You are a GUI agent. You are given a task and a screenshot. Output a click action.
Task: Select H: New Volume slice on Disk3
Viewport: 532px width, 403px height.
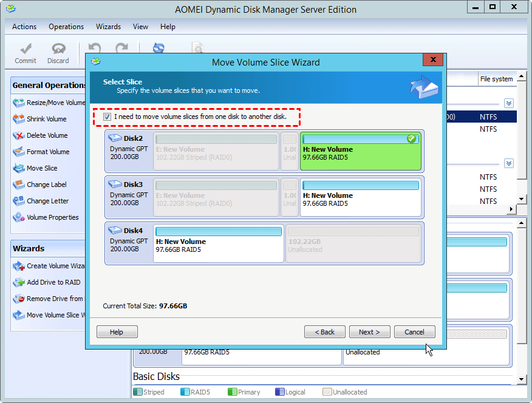[x=361, y=197]
